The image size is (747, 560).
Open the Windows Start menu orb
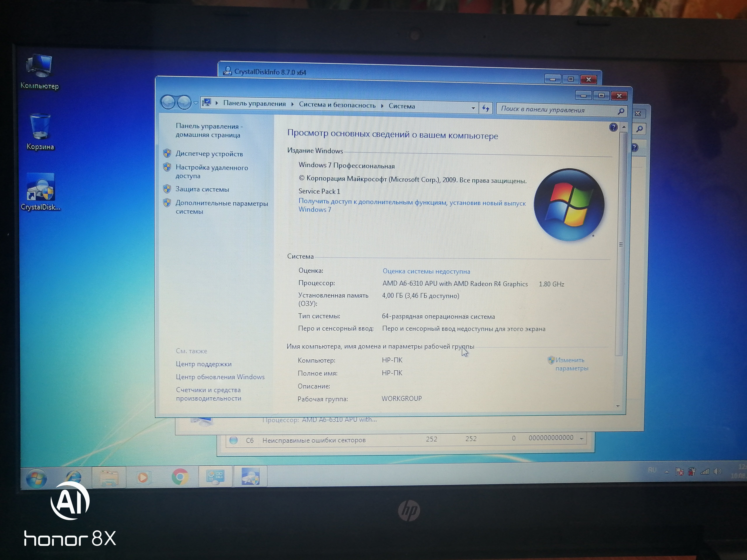tap(36, 478)
